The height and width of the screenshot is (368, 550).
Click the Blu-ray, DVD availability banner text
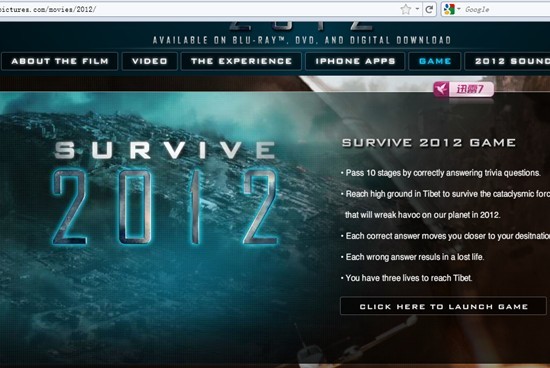point(302,40)
